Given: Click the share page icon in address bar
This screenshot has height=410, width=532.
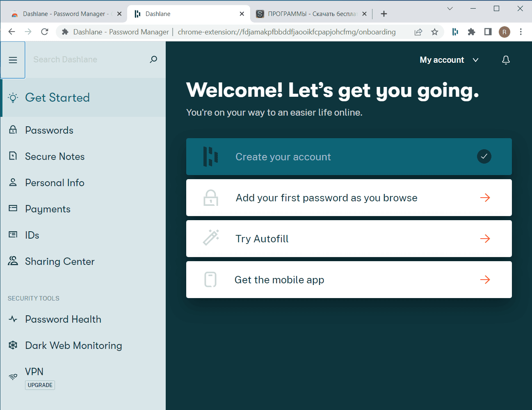Looking at the screenshot, I should pos(418,32).
